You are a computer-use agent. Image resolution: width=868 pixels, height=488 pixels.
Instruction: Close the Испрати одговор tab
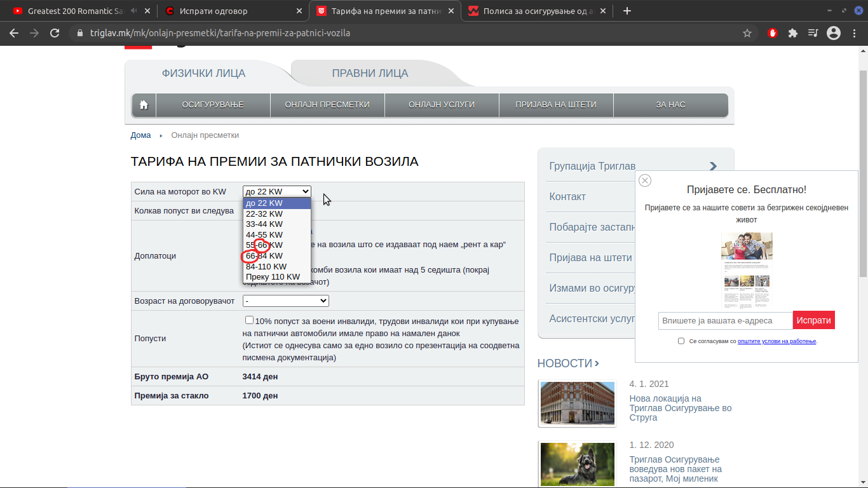299,11
